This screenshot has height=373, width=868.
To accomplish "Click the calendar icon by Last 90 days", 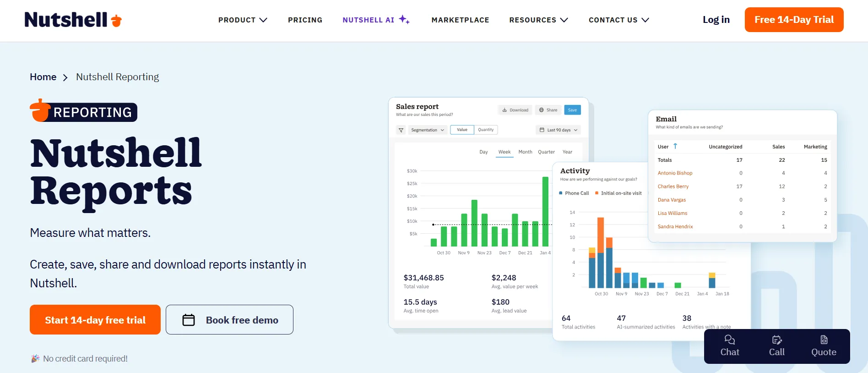I will 542,130.
